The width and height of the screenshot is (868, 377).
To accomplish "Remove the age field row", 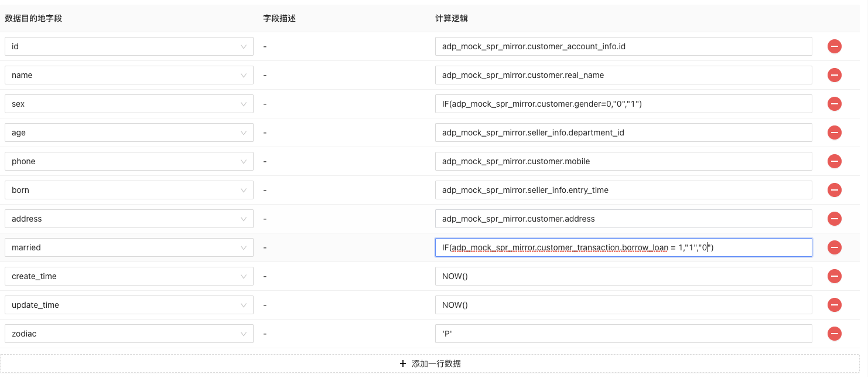I will (x=834, y=133).
